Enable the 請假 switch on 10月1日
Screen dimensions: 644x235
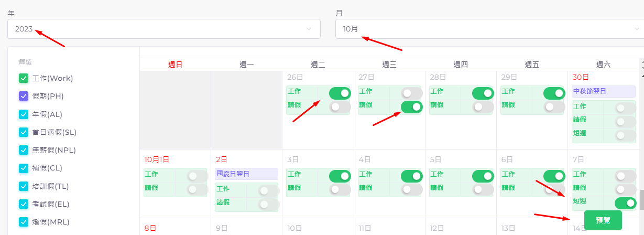pos(198,189)
